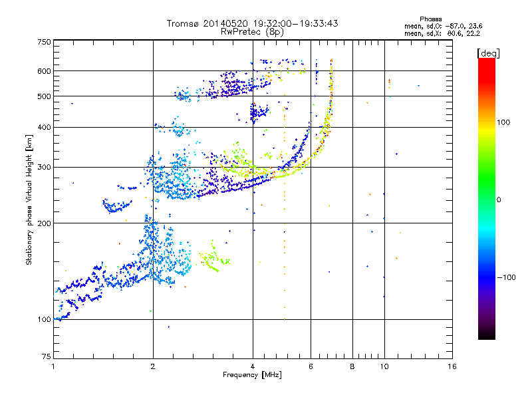
Task: Click the 'Phases' header in the statistics legend
Action: tap(430, 19)
